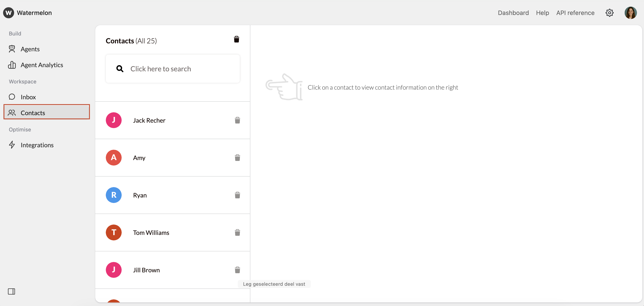Open the user profile avatar menu
The height and width of the screenshot is (306, 644).
[631, 13]
